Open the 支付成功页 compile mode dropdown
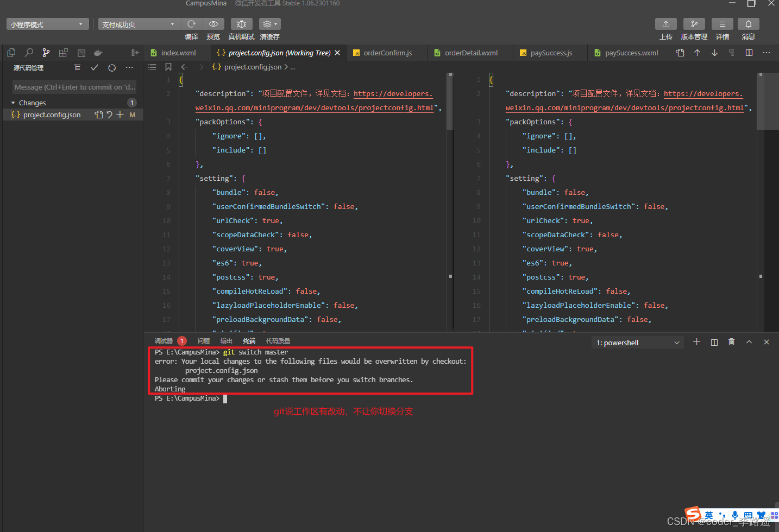Image resolution: width=779 pixels, height=532 pixels. pyautogui.click(x=139, y=24)
